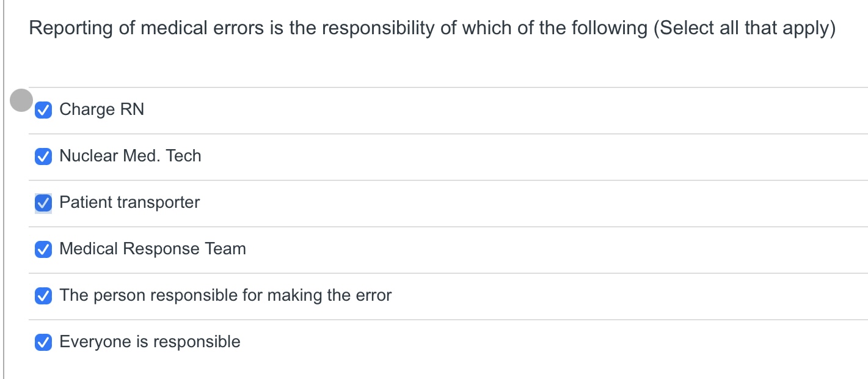The height and width of the screenshot is (379, 868).
Task: Click the Everyone is responsible answer text
Action: click(x=149, y=342)
